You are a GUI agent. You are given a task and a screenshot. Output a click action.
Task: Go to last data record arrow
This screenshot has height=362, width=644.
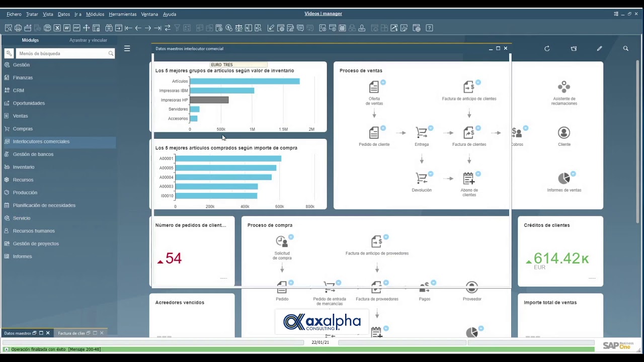(157, 28)
